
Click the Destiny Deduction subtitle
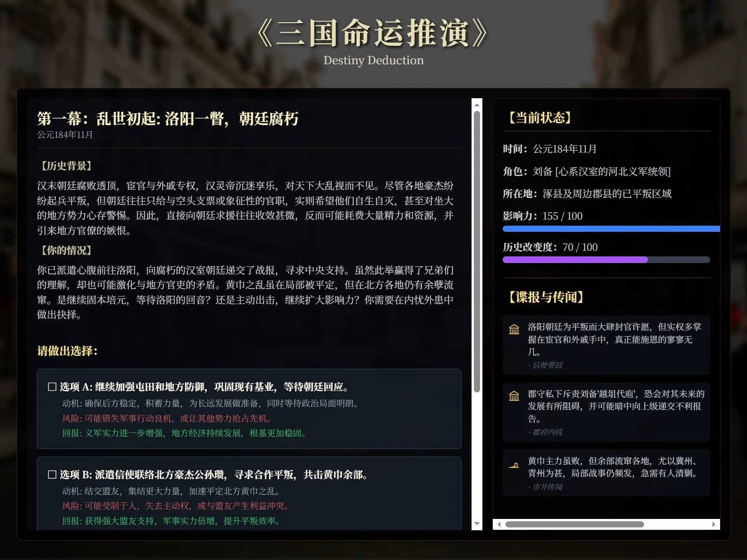(x=373, y=60)
